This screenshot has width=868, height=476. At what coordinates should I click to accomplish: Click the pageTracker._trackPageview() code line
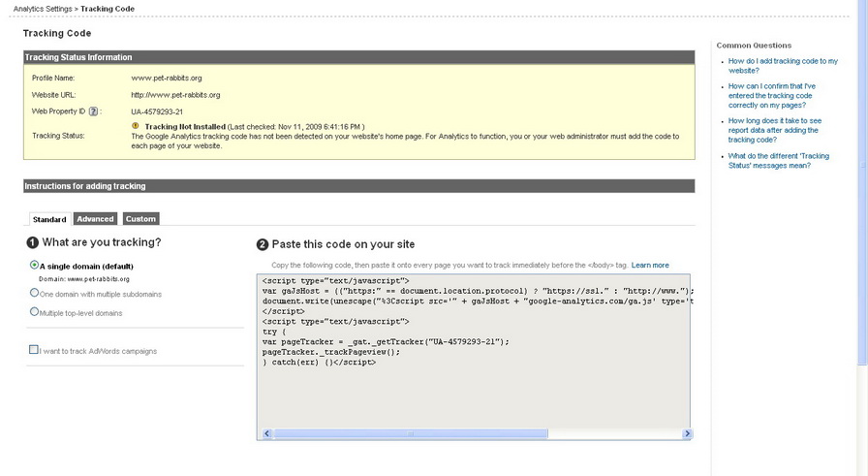[331, 352]
